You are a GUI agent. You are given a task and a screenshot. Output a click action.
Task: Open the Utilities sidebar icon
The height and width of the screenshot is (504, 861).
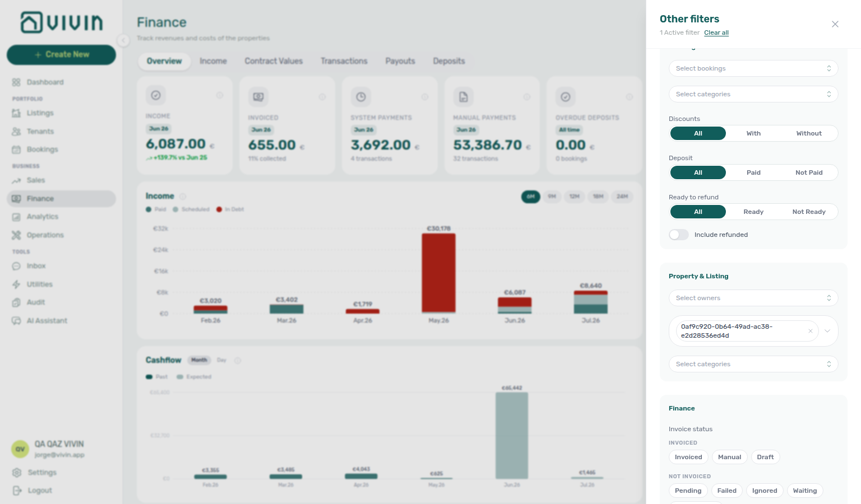tap(16, 284)
